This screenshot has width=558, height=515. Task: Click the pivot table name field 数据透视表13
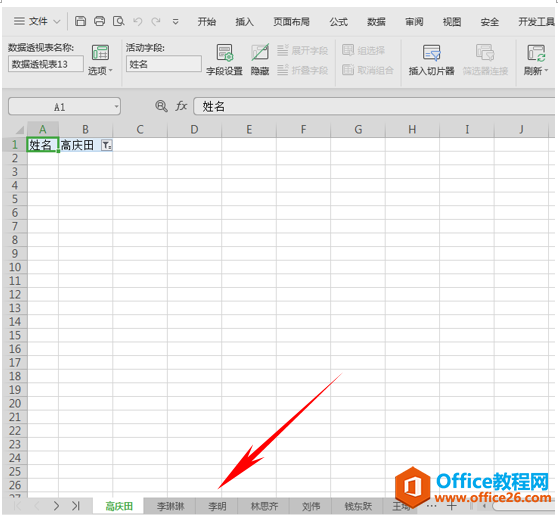click(46, 64)
